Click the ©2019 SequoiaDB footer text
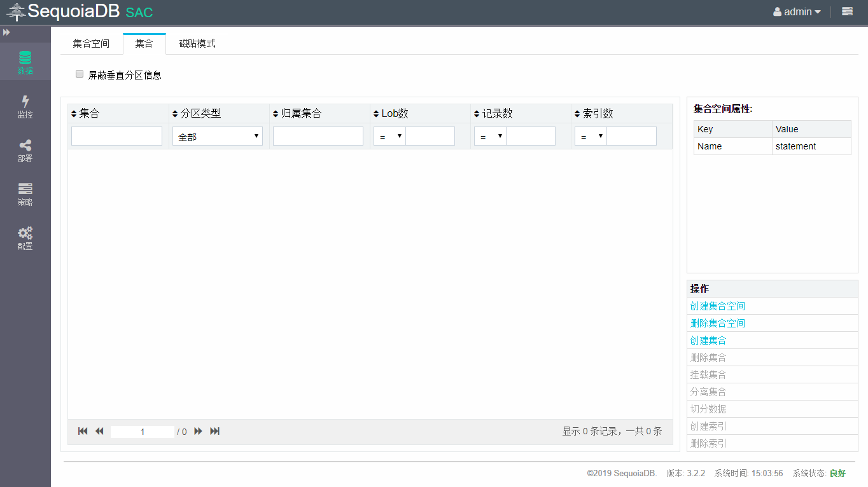 [x=622, y=473]
